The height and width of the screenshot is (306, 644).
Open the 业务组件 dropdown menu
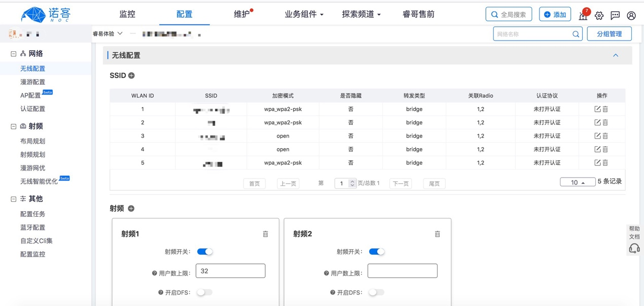click(304, 14)
